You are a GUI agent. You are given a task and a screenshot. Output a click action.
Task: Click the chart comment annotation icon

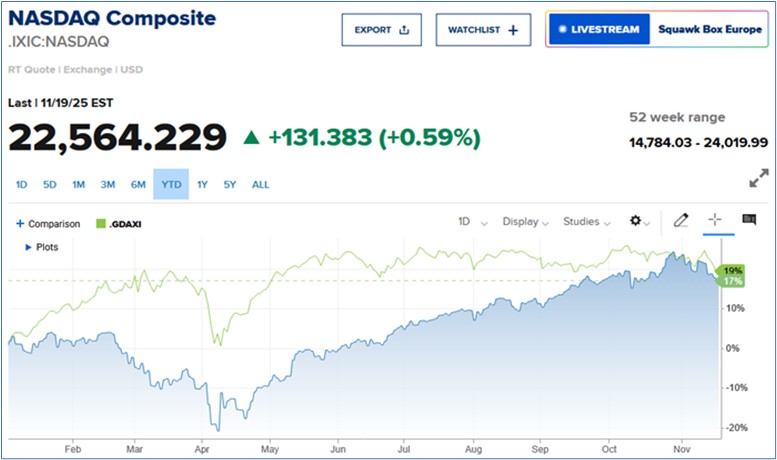749,221
